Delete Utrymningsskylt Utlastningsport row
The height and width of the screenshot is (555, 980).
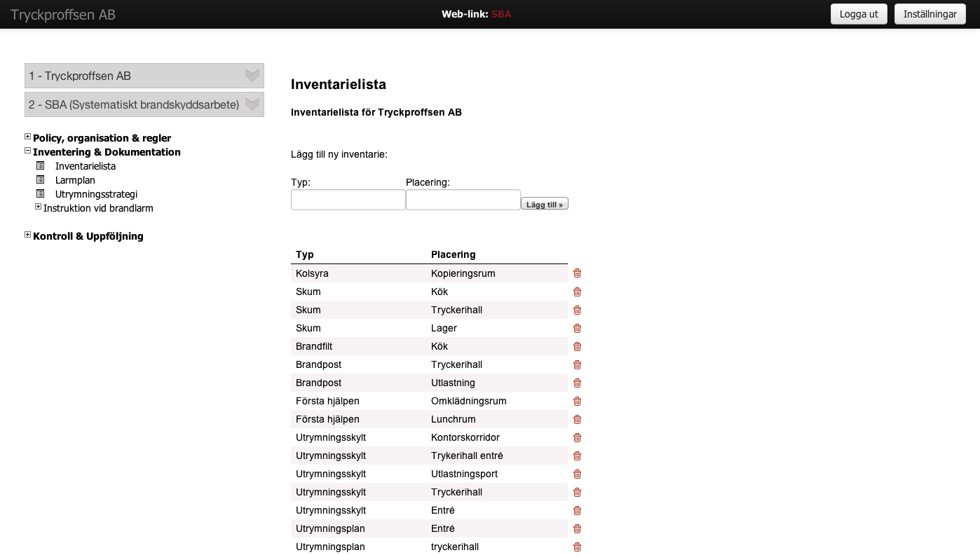coord(578,474)
